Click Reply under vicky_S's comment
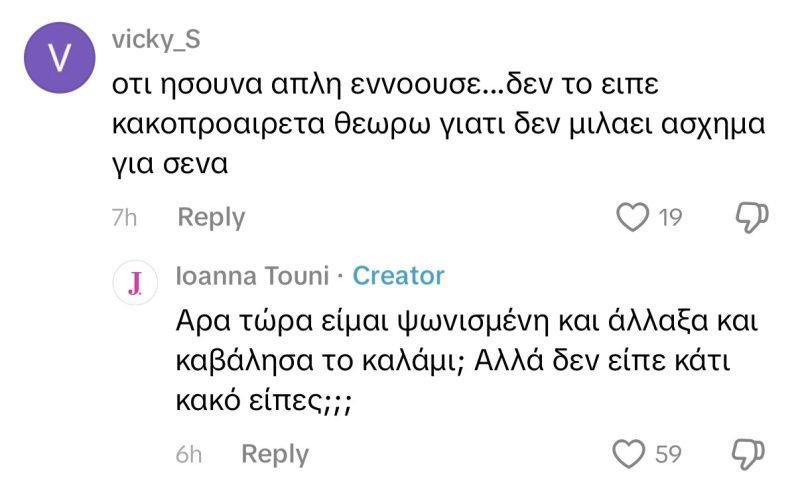800x493 pixels. click(211, 217)
